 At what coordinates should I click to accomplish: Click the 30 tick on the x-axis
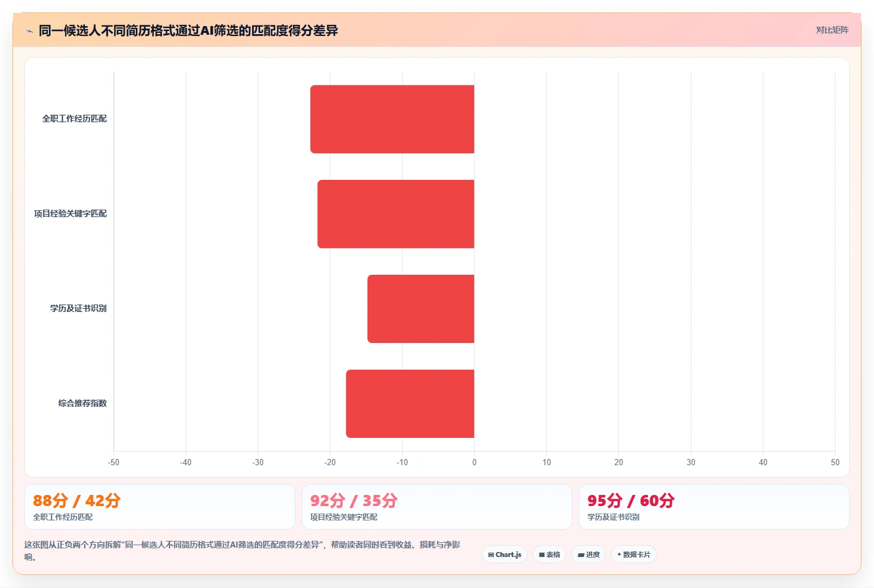[x=691, y=462]
